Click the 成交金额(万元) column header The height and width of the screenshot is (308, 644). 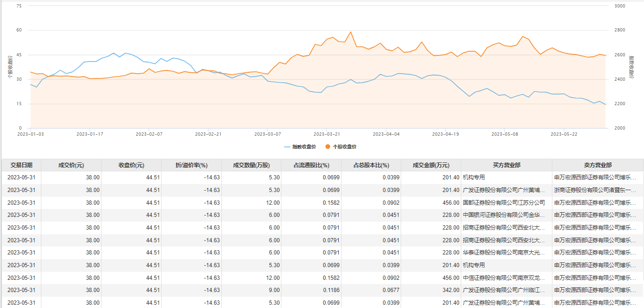point(431,165)
